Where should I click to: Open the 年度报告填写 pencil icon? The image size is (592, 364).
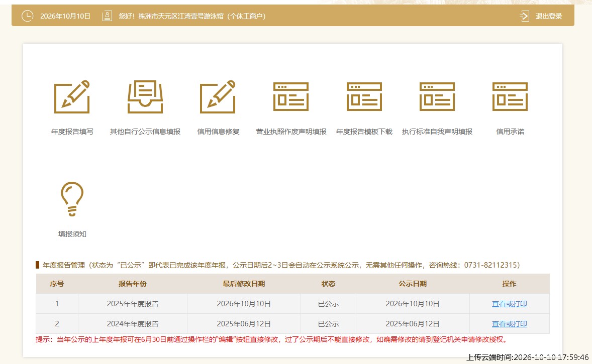72,96
